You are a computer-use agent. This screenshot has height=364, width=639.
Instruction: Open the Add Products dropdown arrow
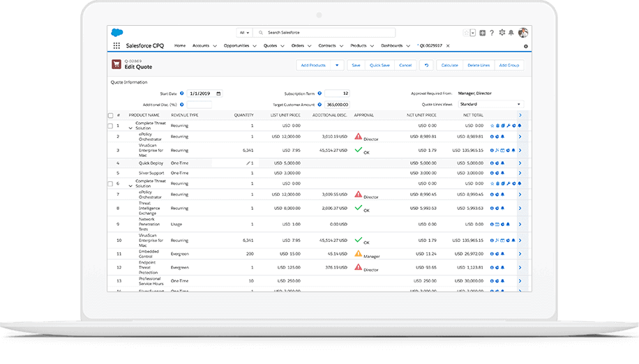(x=337, y=65)
